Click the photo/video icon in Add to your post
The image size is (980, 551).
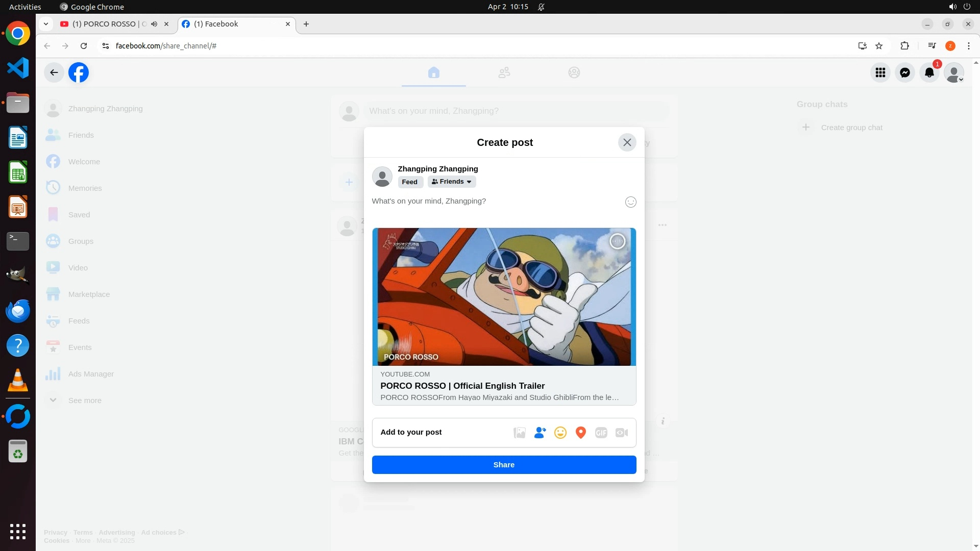click(519, 433)
